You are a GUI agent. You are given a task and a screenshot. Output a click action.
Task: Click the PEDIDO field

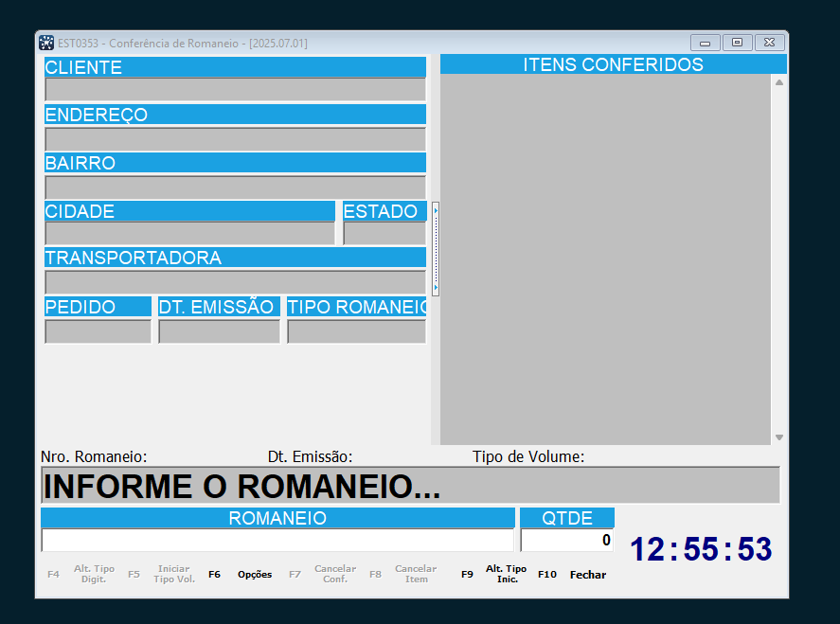point(98,331)
